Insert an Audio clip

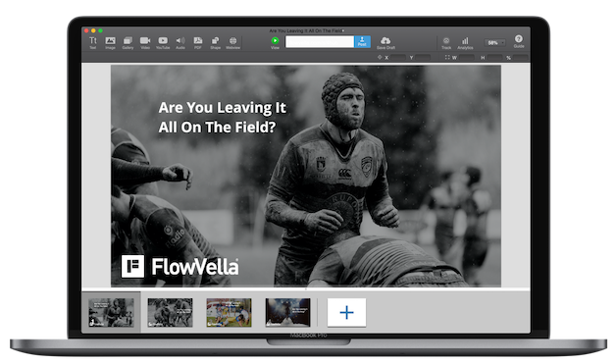(x=180, y=42)
